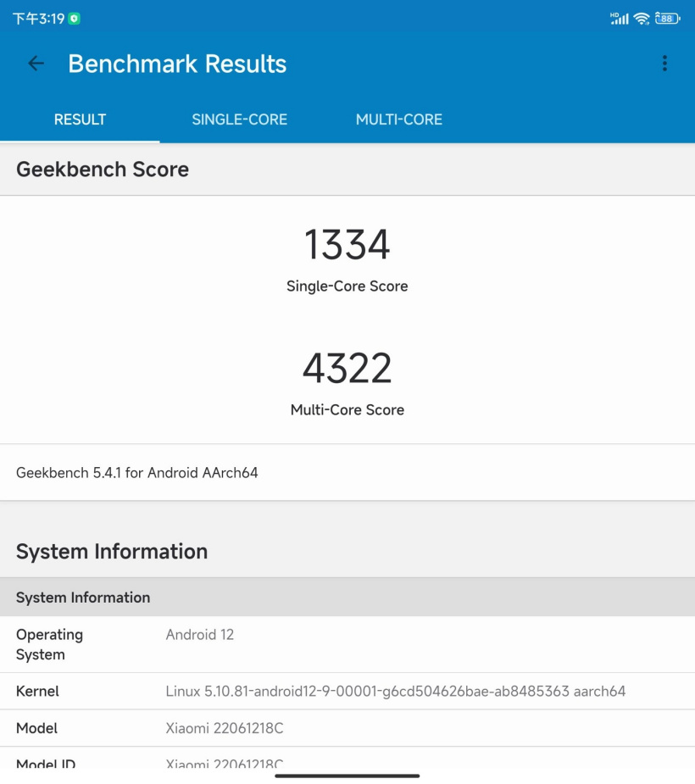The image size is (695, 784).
Task: Tap the Geekbench Score heading
Action: [103, 170]
